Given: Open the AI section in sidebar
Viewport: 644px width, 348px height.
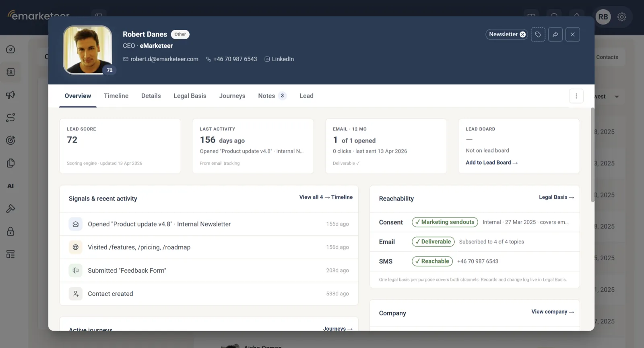Looking at the screenshot, I should 10,186.
